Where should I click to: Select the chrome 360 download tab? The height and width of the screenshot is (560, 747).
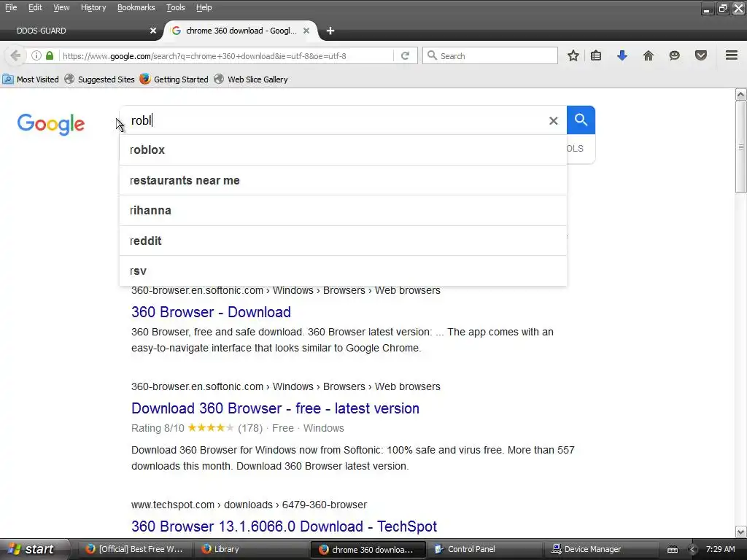coord(241,31)
